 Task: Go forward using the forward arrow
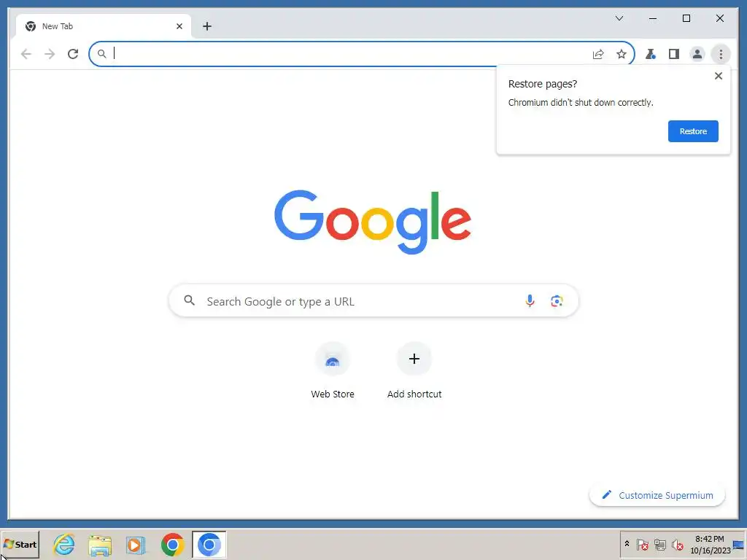(50, 54)
